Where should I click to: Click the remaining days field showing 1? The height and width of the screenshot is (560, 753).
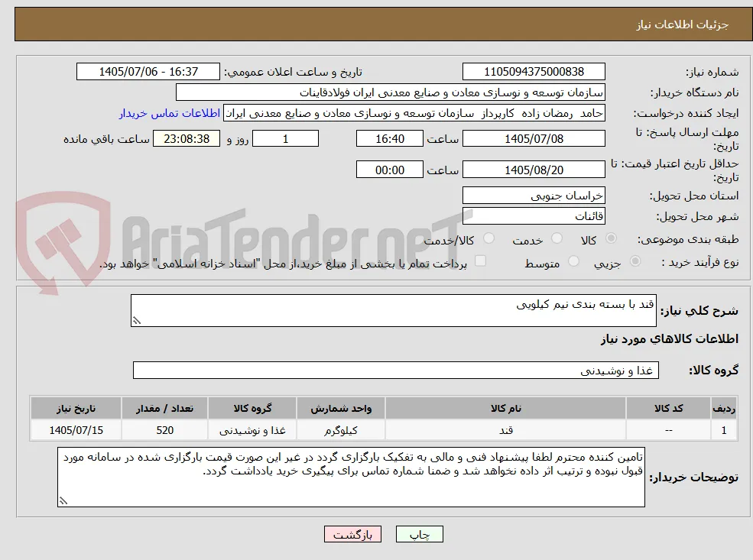(285, 139)
